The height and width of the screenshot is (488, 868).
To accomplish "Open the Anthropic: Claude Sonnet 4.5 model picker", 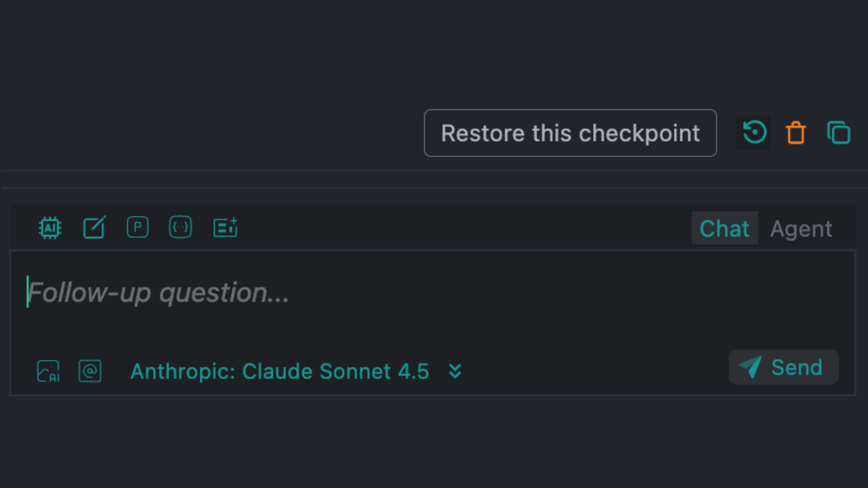I will point(279,371).
